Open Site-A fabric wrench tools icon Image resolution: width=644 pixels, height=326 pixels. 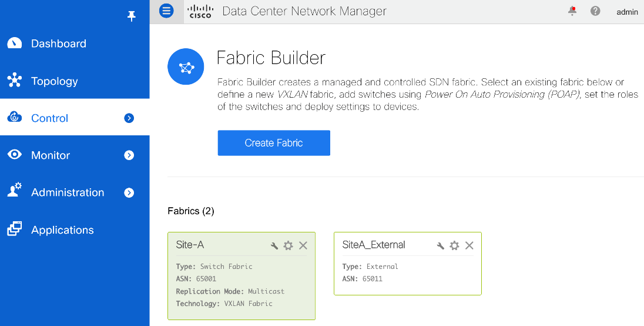point(274,246)
